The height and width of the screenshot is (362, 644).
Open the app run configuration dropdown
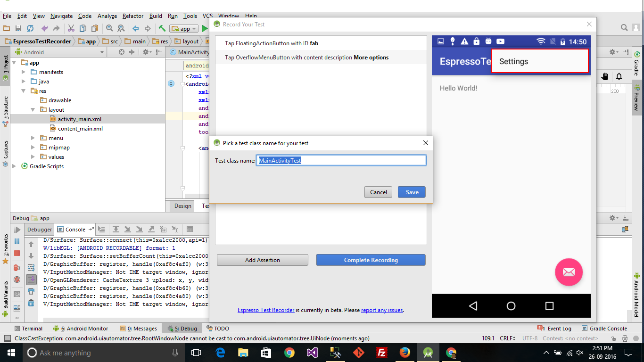coord(184,29)
